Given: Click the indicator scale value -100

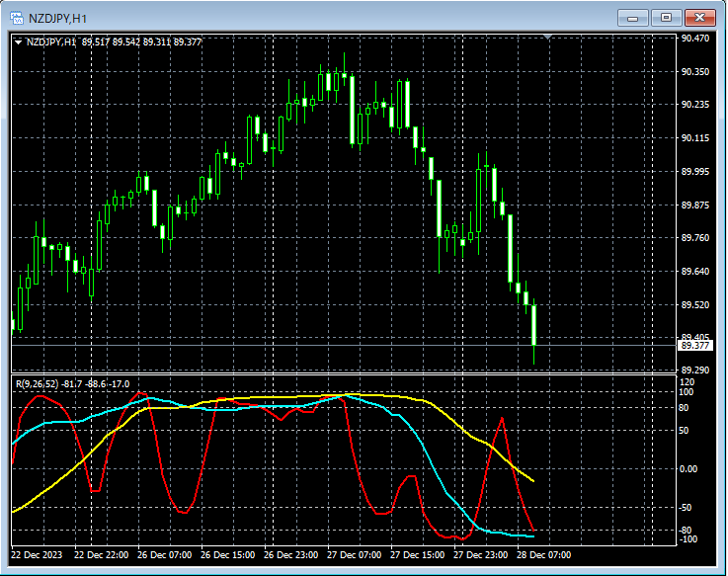Looking at the screenshot, I should click(688, 539).
